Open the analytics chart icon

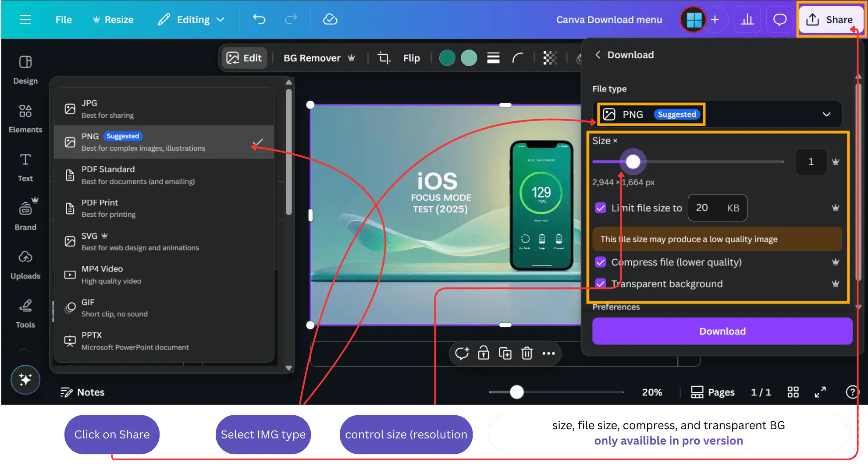tap(747, 20)
